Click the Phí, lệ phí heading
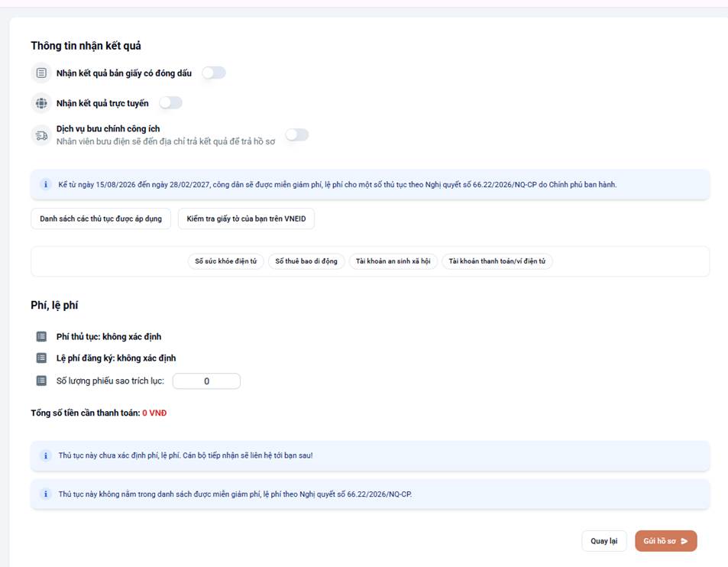The height and width of the screenshot is (567, 728). pos(54,306)
